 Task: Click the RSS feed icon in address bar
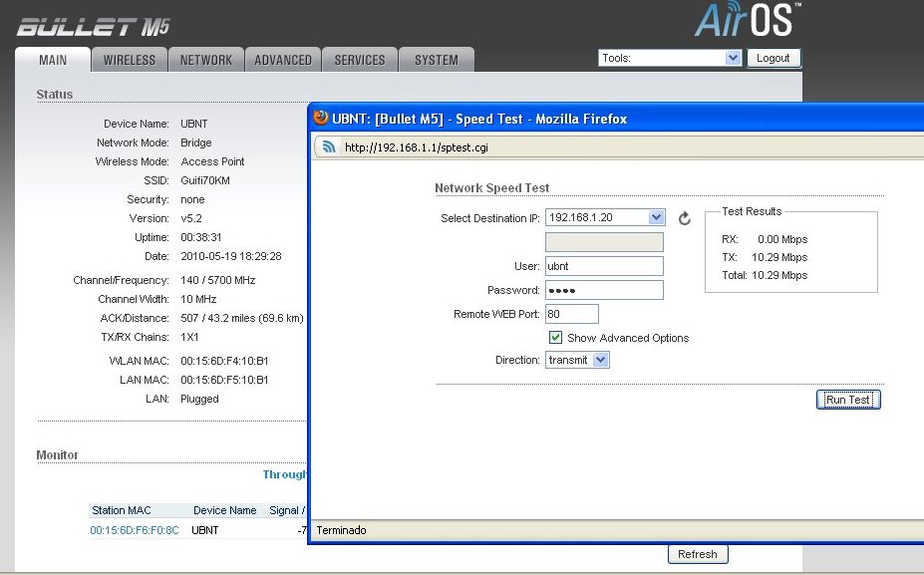pos(328,147)
